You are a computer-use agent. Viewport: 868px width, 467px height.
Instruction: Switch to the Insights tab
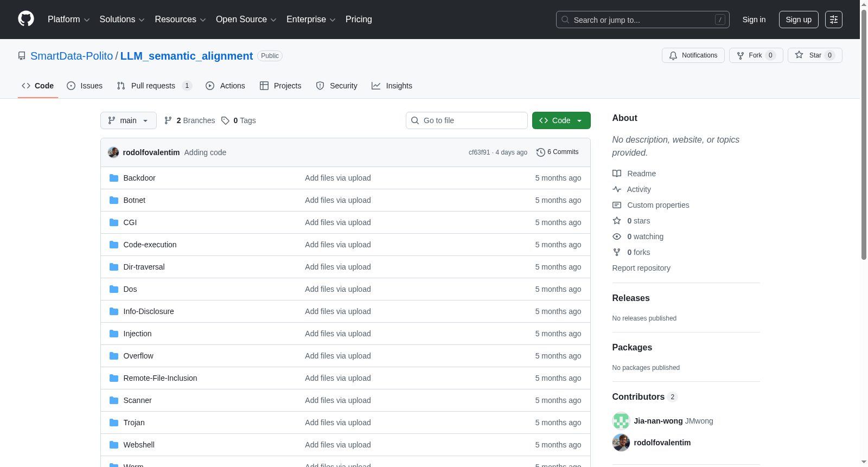click(392, 86)
